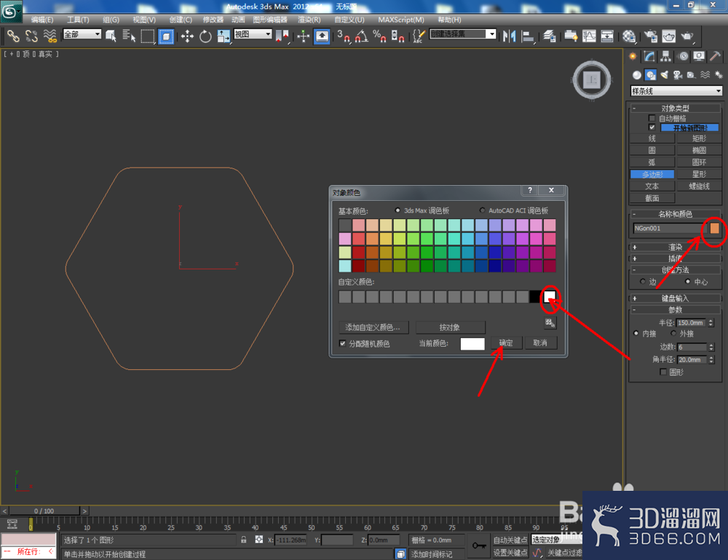Open the Splines category dropdown
The height and width of the screenshot is (560, 728).
pyautogui.click(x=676, y=91)
